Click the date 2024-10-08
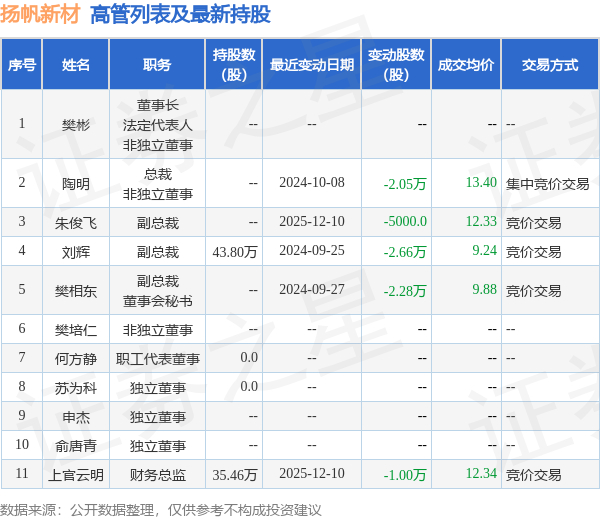Viewport: 600px width, 519px height. click(312, 183)
